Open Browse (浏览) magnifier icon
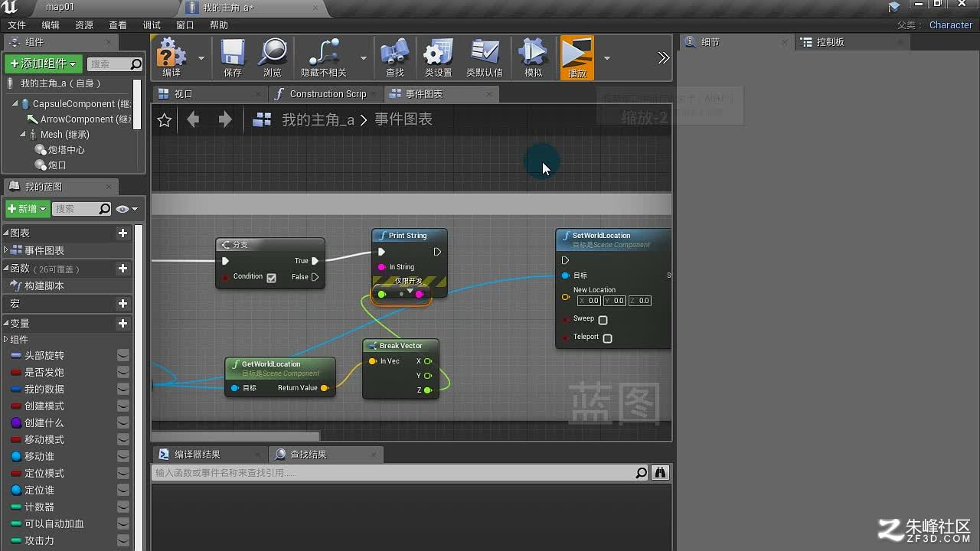980x551 pixels. click(273, 54)
